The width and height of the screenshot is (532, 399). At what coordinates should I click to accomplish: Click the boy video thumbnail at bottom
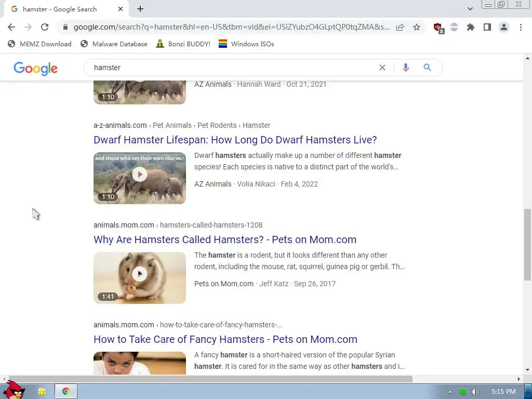pos(140,363)
